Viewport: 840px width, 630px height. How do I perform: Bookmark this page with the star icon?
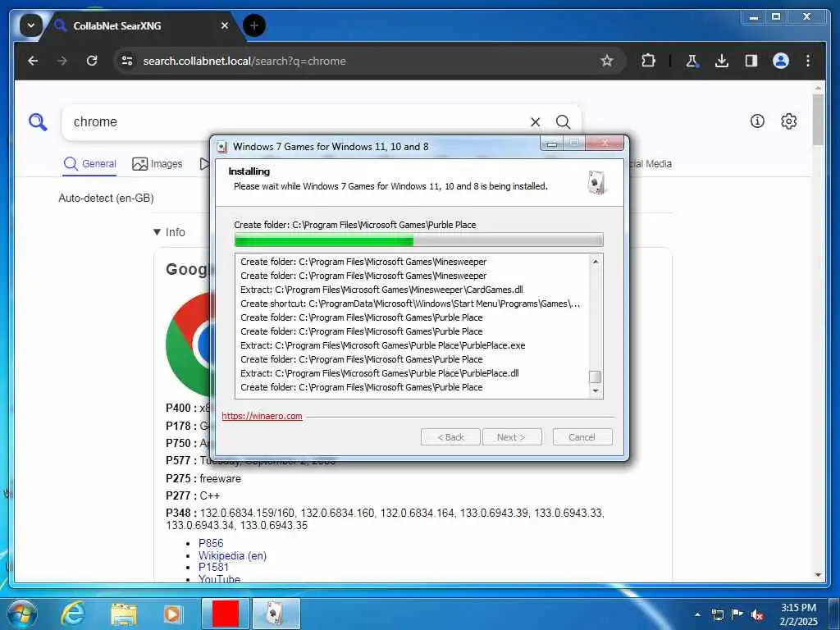[x=606, y=61]
